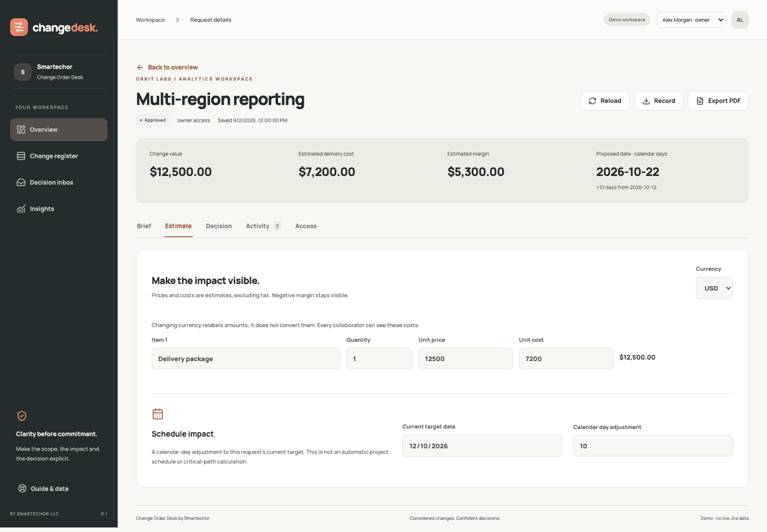This screenshot has width=767, height=532.
Task: Click the Reload button
Action: [x=605, y=101]
